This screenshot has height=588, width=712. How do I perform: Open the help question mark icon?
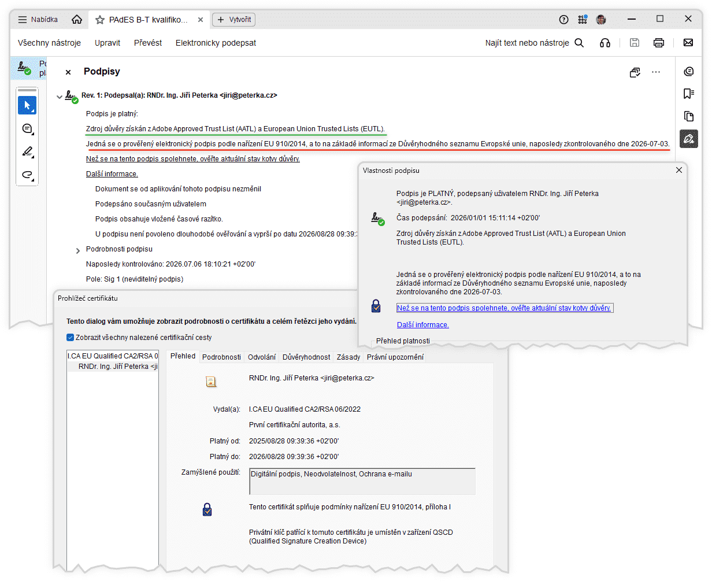coord(564,20)
